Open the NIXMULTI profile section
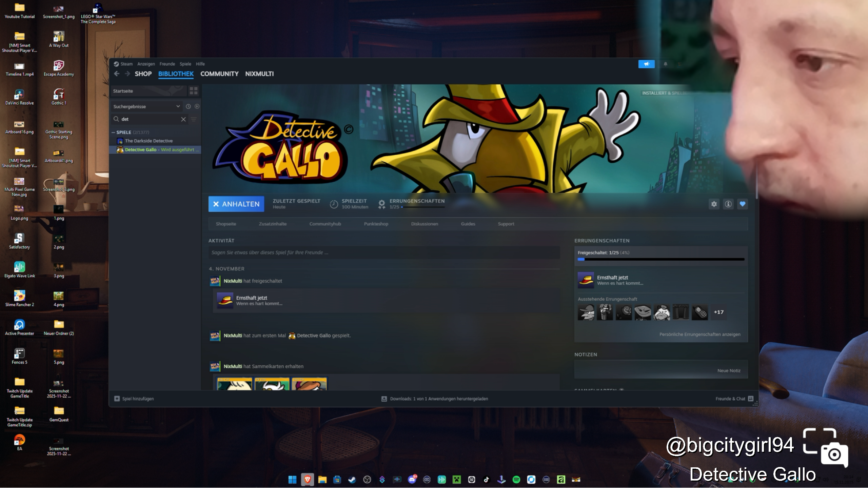Screen dimensions: 868x488 [259, 74]
